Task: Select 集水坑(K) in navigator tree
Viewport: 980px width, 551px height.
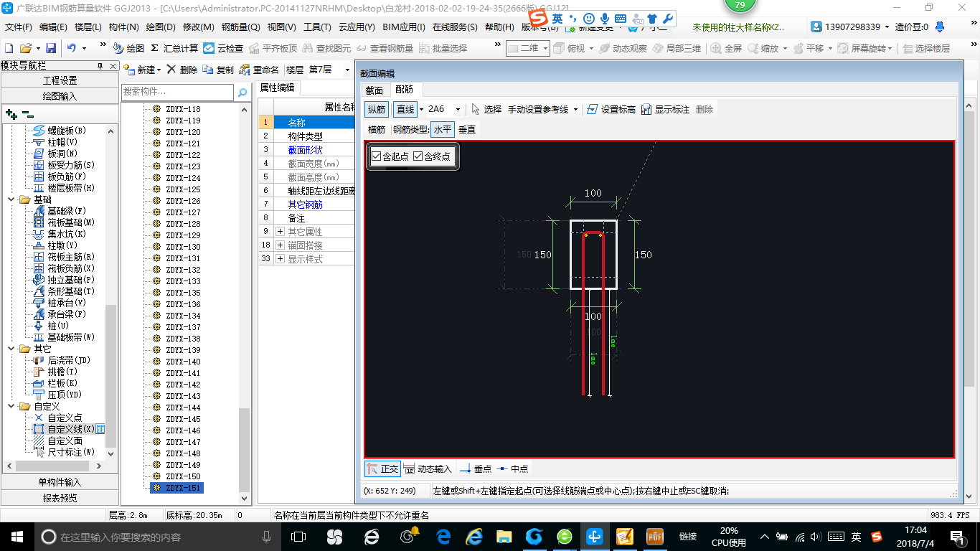Action: pos(67,234)
